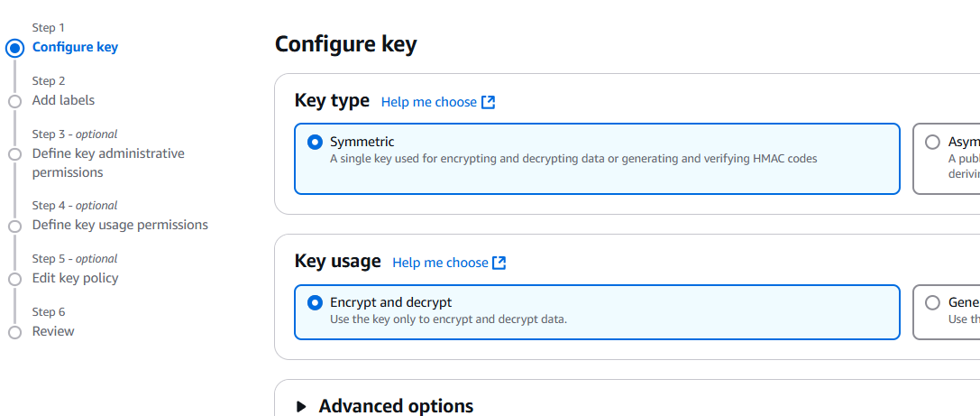Select the Symmetric key type radio button
The image size is (980, 416).
click(x=315, y=142)
